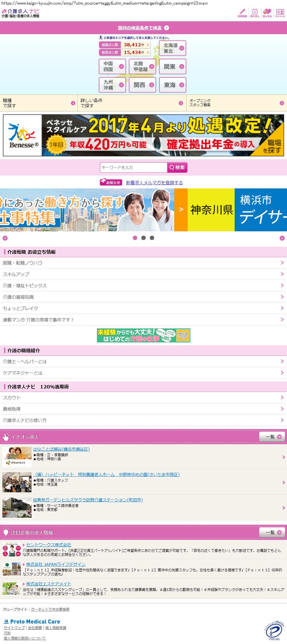Expand 連載マンガ row chevron

282,320
